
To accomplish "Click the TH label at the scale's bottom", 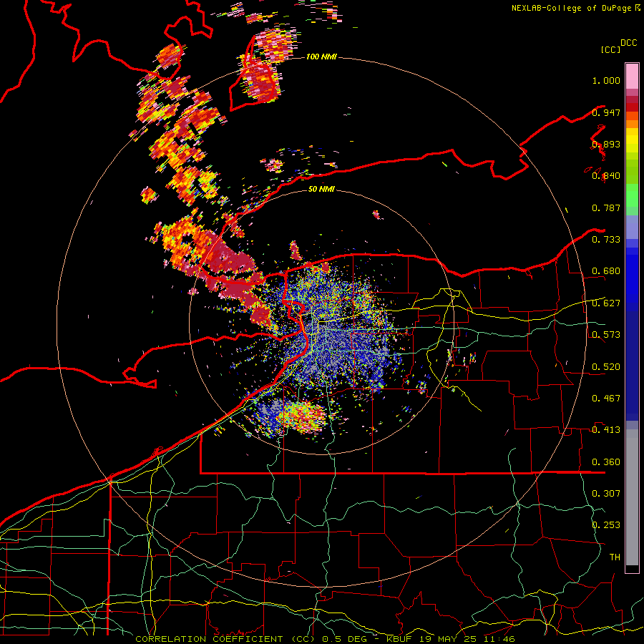I will [615, 557].
